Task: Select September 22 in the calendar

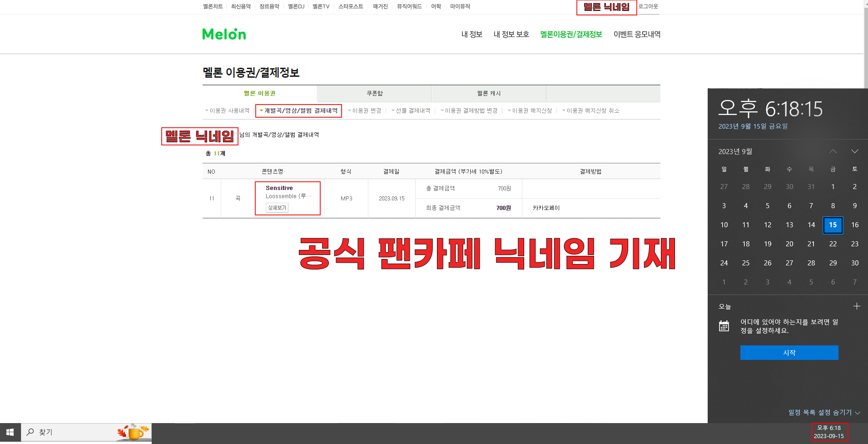Action: click(x=833, y=244)
